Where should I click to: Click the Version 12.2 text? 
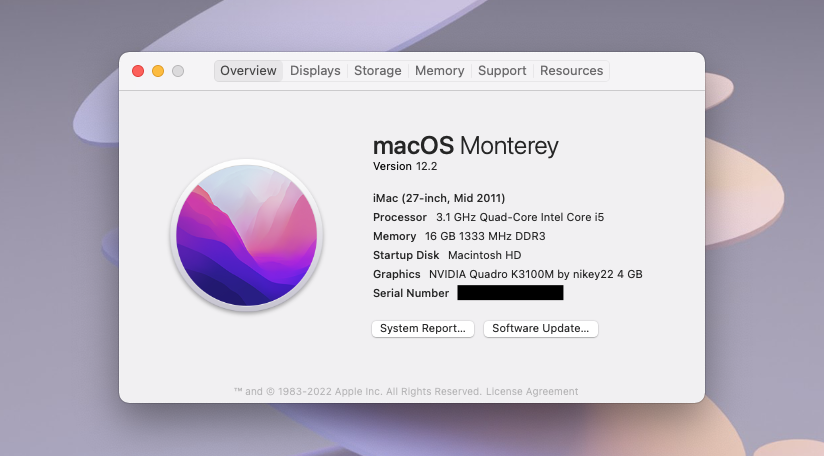[405, 167]
